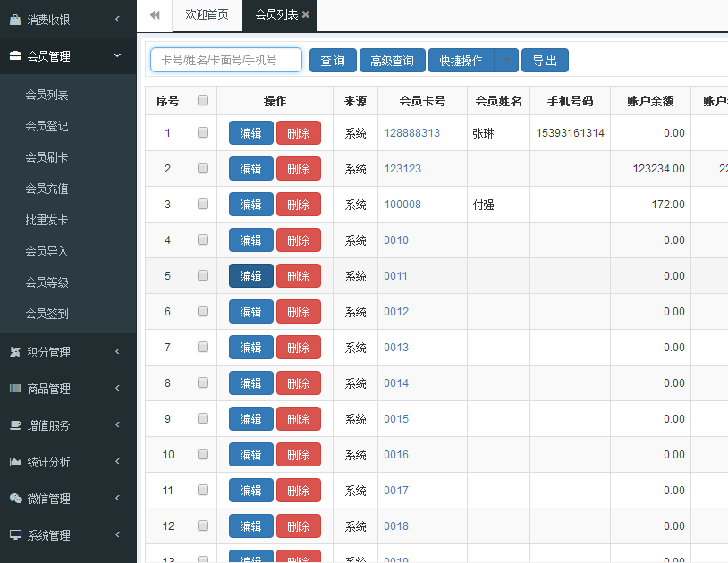Expand the 消费收银 menu chevron

click(118, 19)
